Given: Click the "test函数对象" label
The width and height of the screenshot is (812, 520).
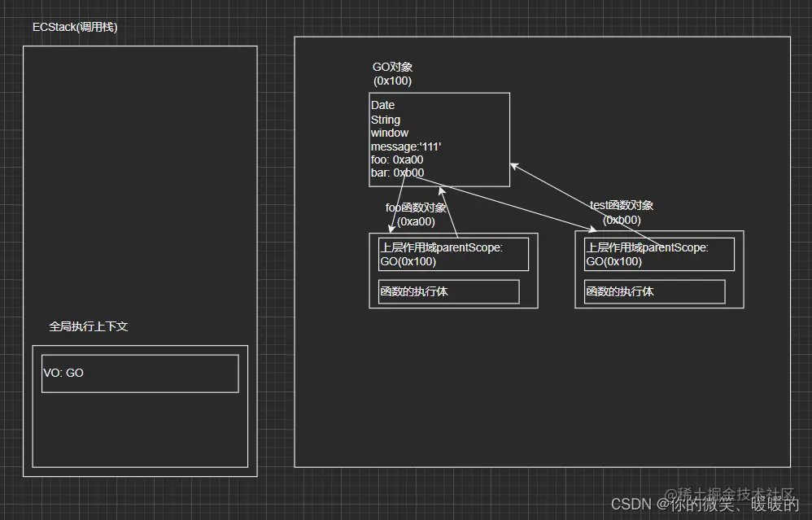Looking at the screenshot, I should (622, 205).
